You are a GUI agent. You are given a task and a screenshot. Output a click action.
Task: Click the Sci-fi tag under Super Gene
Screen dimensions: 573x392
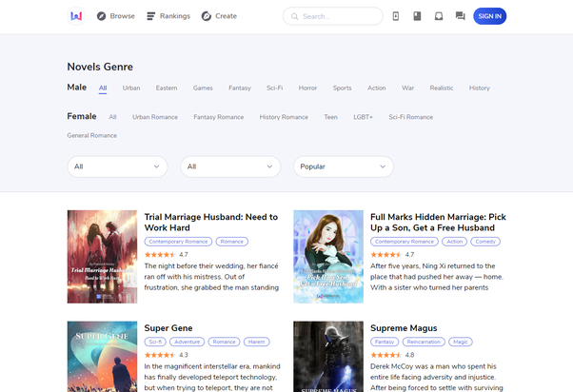(155, 342)
